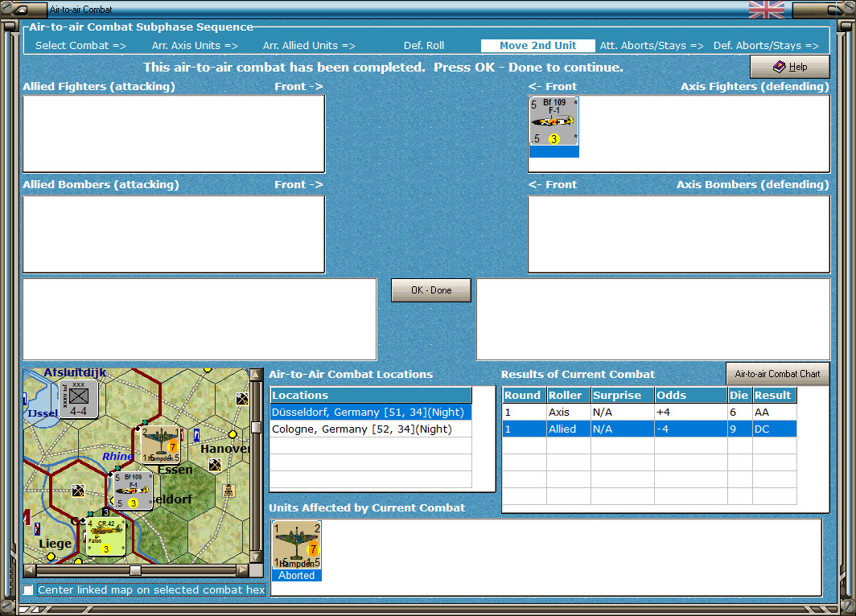
Task: Select the Allied roller result row
Action: point(649,429)
